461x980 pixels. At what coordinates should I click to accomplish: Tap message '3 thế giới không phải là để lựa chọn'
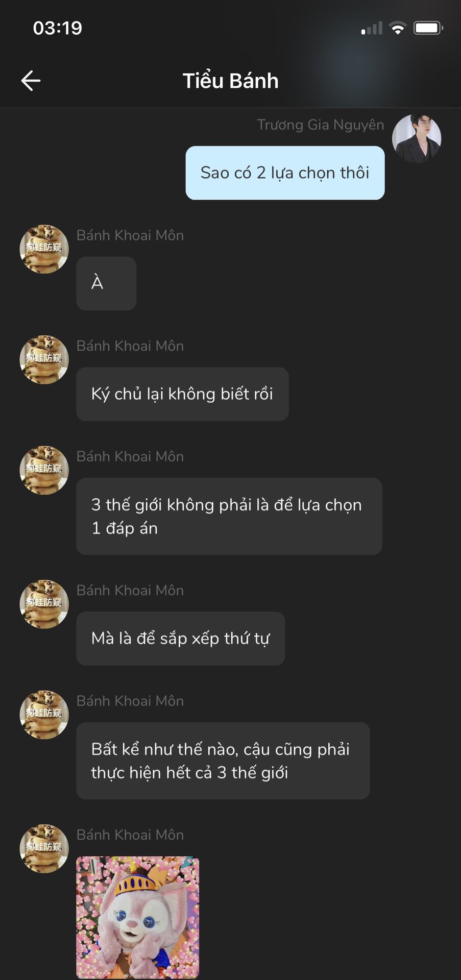pos(229,517)
